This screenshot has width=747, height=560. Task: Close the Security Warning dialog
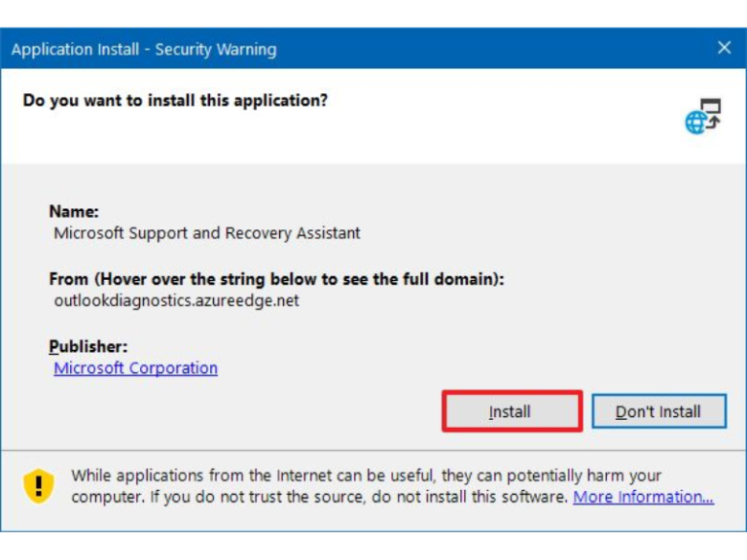(x=724, y=48)
